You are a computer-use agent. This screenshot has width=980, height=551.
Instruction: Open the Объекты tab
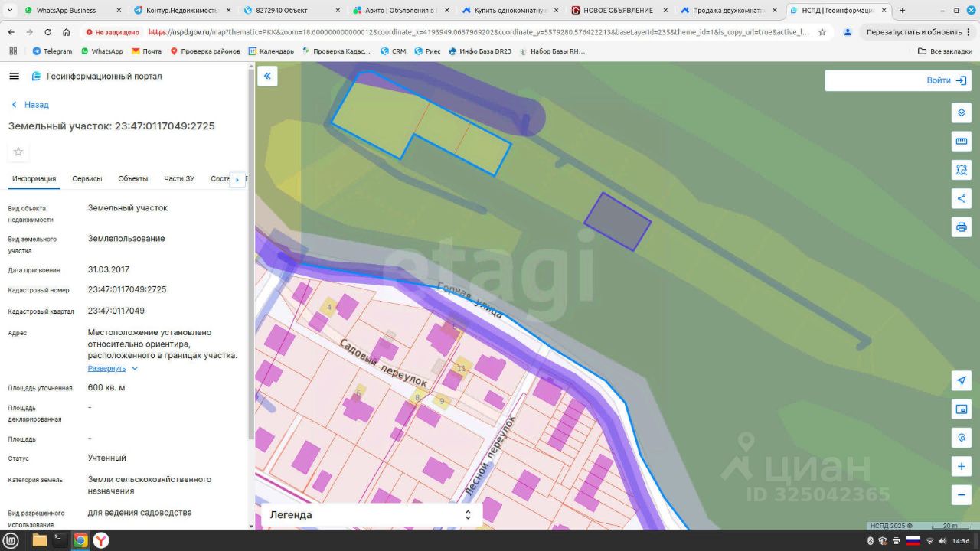[x=133, y=179]
